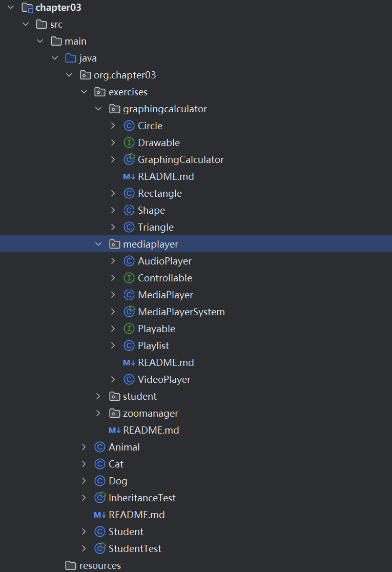The image size is (392, 572).
Task: Select the Playable interface name
Action: pyautogui.click(x=156, y=329)
